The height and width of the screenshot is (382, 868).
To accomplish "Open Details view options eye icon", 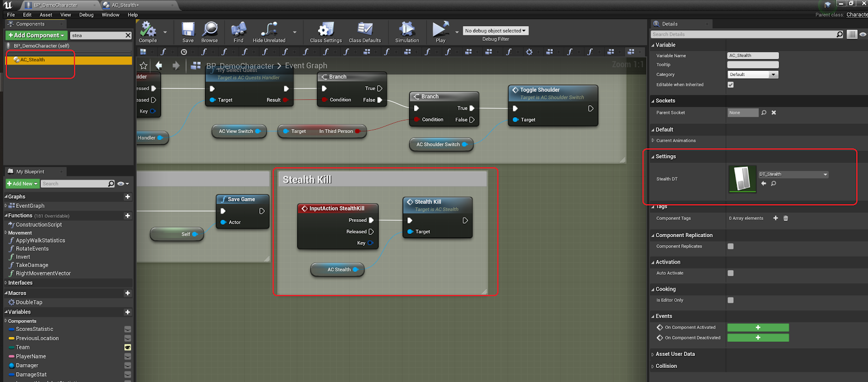I will [863, 34].
